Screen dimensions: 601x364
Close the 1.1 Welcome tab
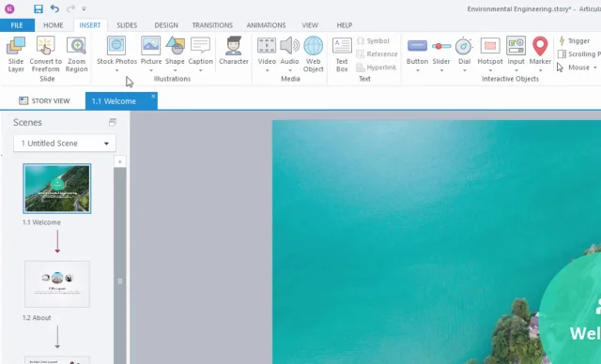(153, 96)
